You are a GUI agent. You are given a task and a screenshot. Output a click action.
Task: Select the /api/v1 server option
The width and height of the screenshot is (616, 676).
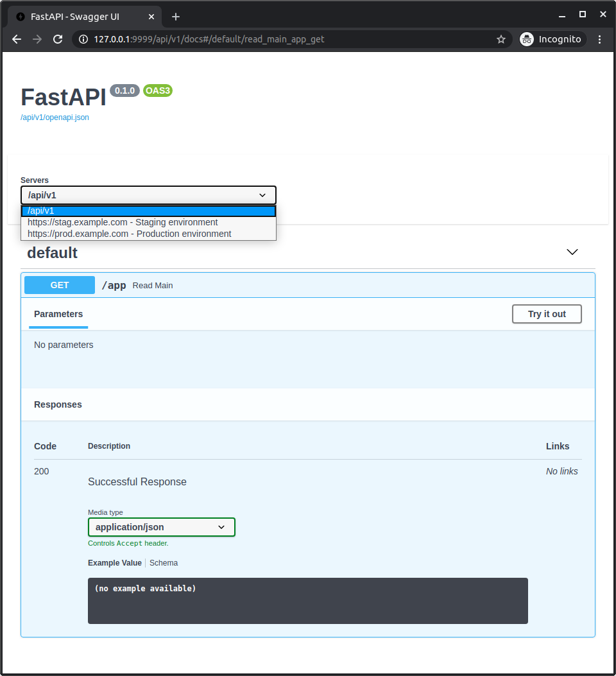pyautogui.click(x=148, y=211)
